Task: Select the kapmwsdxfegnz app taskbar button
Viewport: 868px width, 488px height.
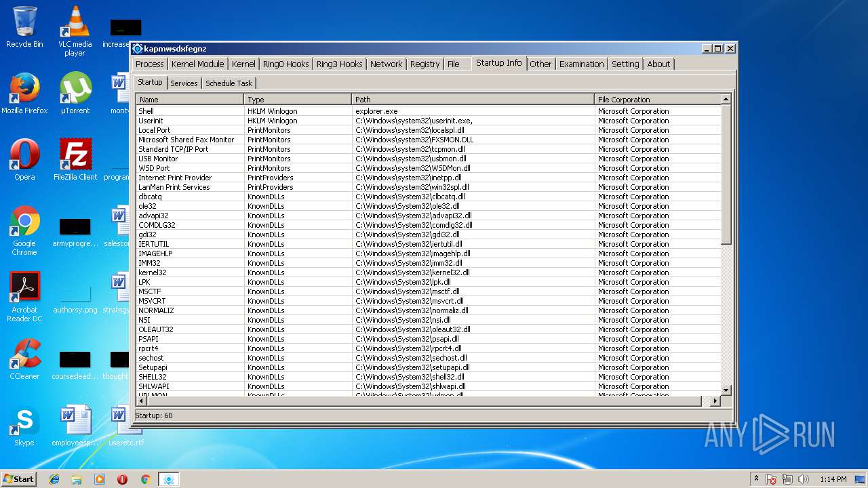Action: point(169,479)
